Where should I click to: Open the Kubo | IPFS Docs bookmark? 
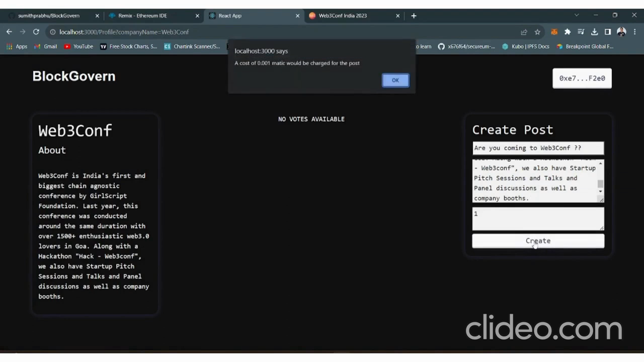pyautogui.click(x=525, y=46)
